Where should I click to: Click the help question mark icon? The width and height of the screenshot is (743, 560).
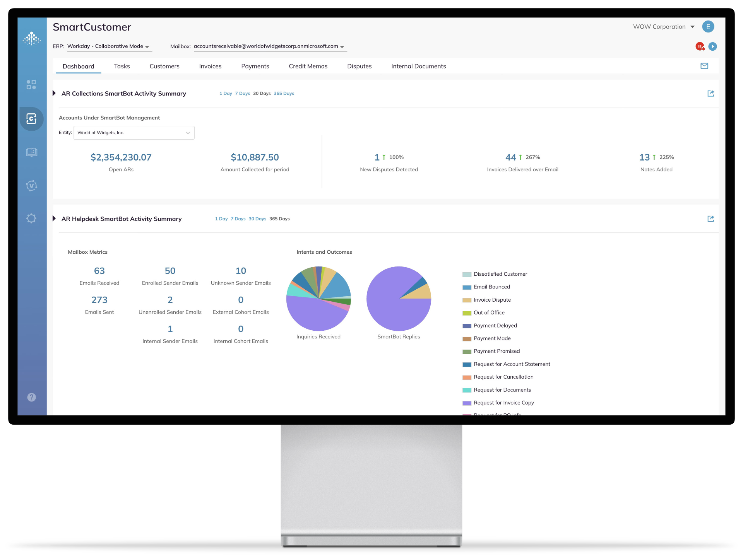[x=31, y=397]
